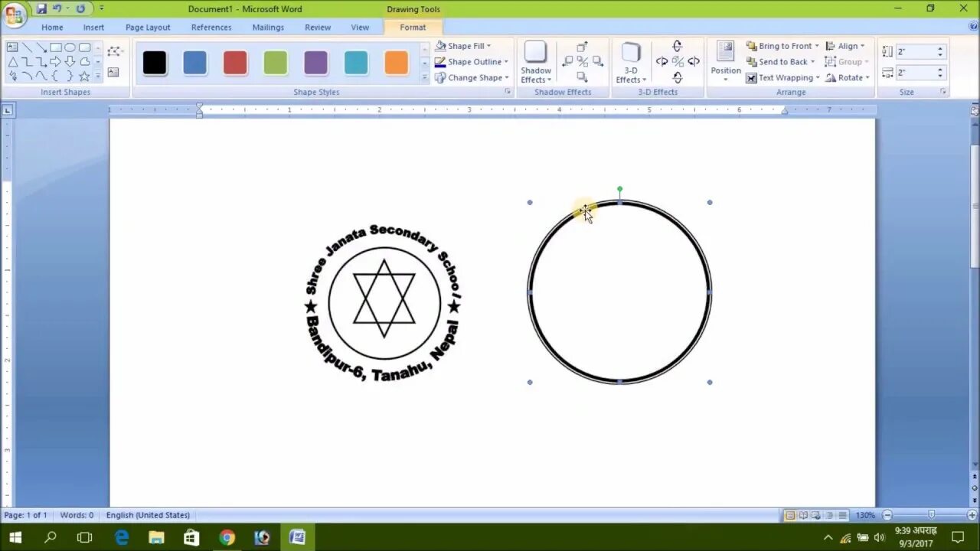Select the 5-Point Star shape

[x=84, y=76]
